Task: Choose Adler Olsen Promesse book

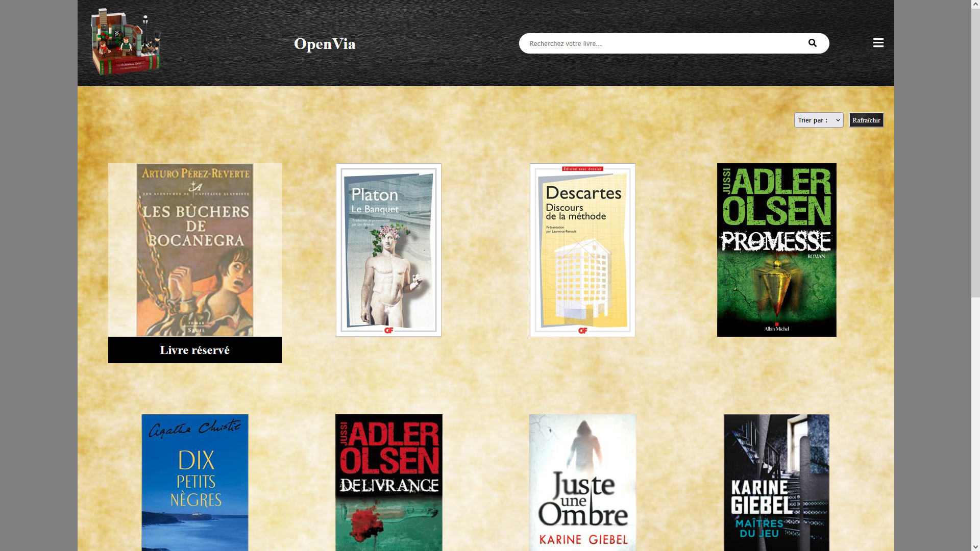Action: pos(776,249)
